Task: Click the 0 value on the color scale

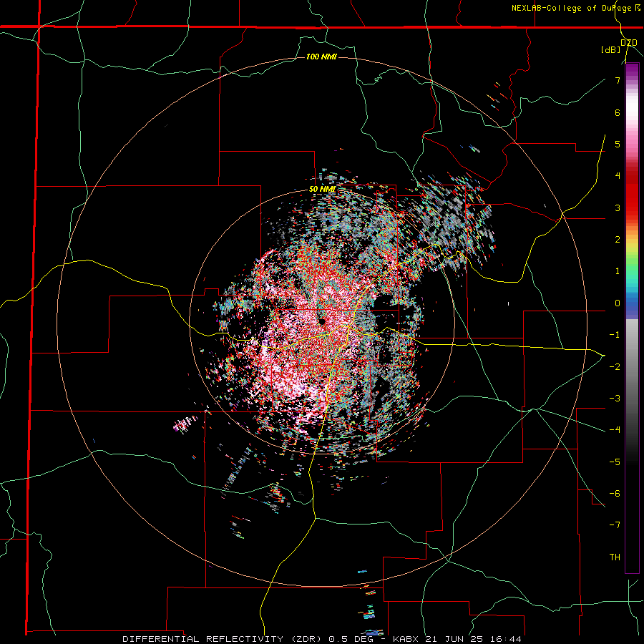Action: 618,303
